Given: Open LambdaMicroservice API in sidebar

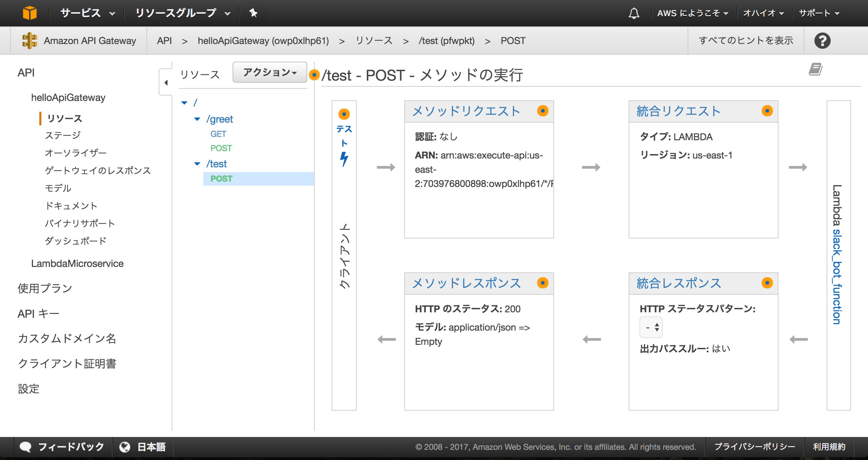Looking at the screenshot, I should coord(77,264).
